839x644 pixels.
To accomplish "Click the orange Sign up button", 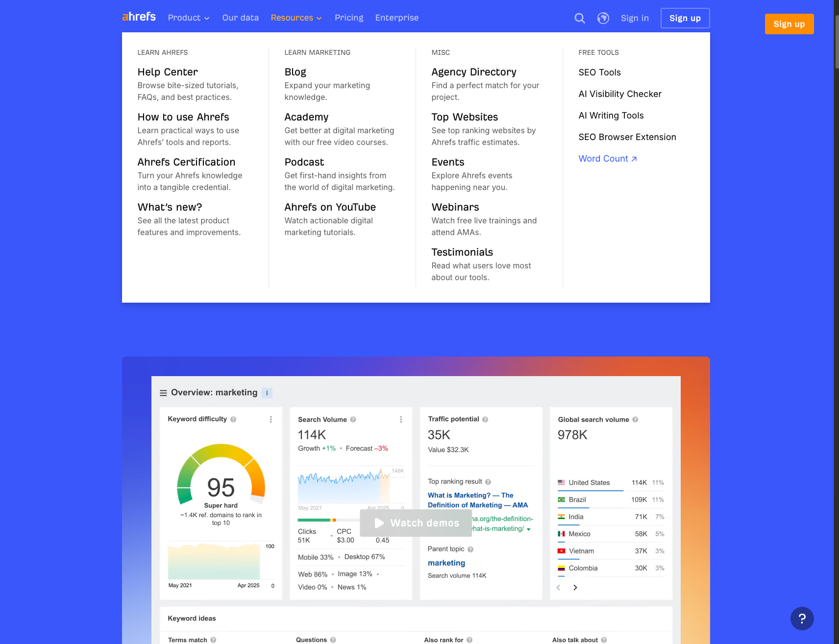I will (x=789, y=24).
